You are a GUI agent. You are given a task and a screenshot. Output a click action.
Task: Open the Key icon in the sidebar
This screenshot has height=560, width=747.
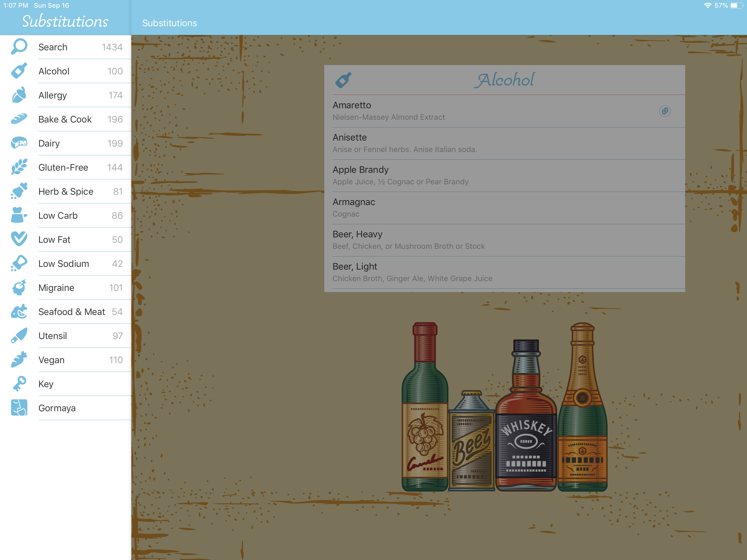pos(19,384)
